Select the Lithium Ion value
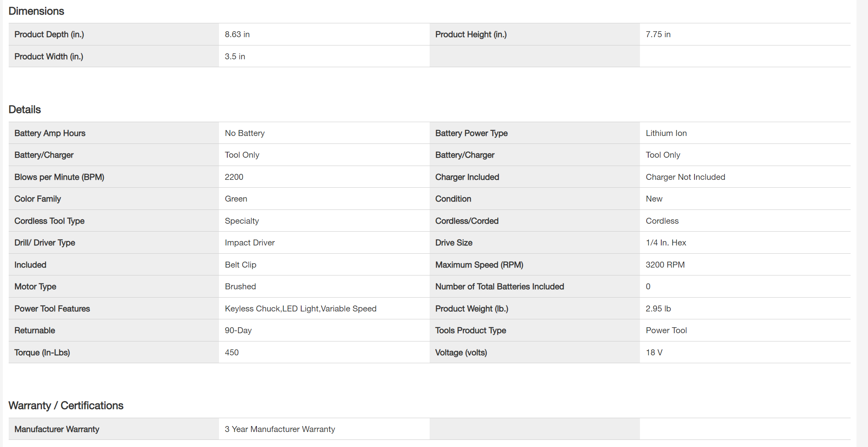The width and height of the screenshot is (868, 447). [x=666, y=133]
